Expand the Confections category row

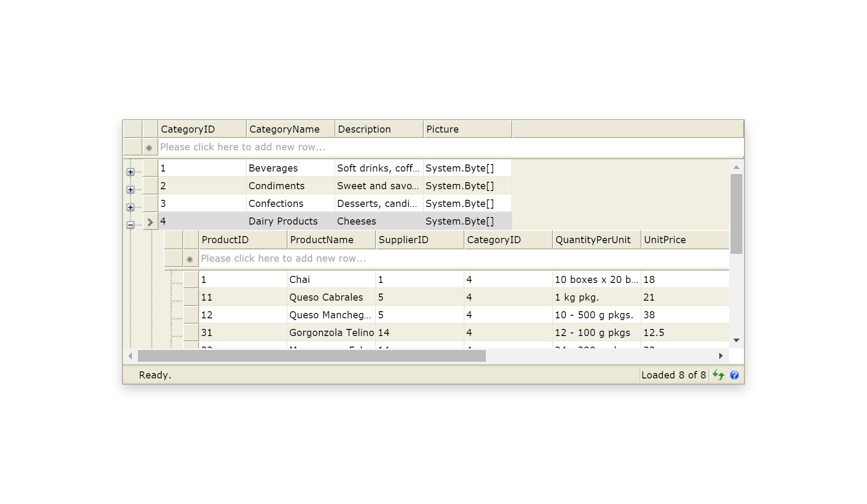tap(130, 207)
